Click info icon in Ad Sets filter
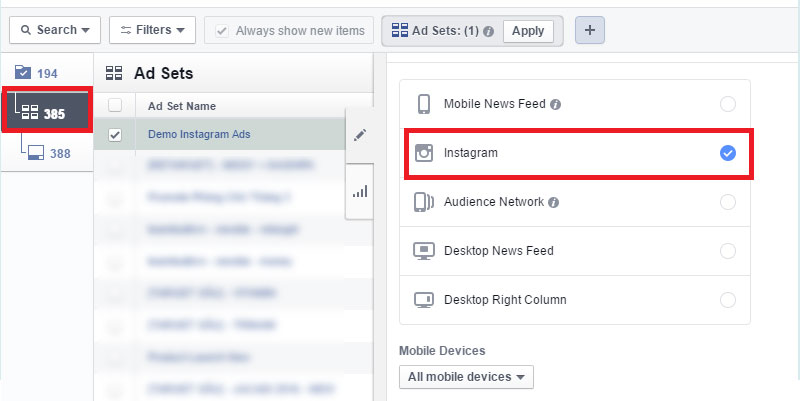Viewport: 800px width, 401px height. coord(488,31)
